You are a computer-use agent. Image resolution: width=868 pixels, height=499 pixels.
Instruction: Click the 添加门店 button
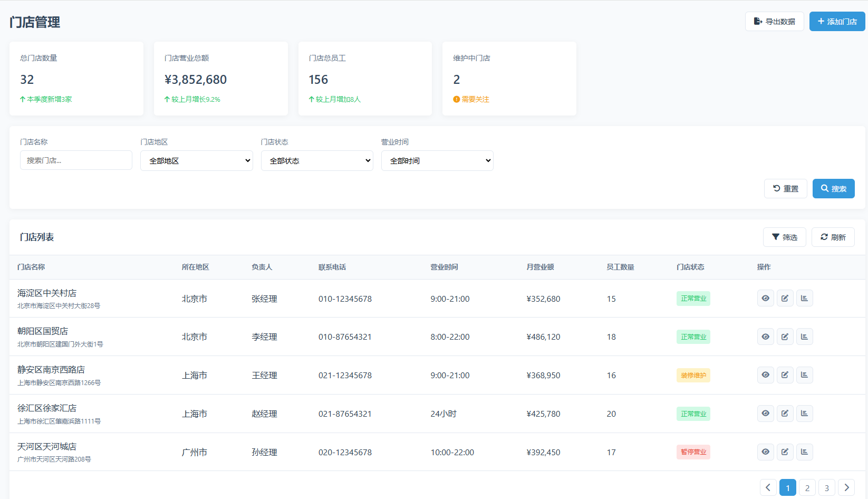(837, 22)
